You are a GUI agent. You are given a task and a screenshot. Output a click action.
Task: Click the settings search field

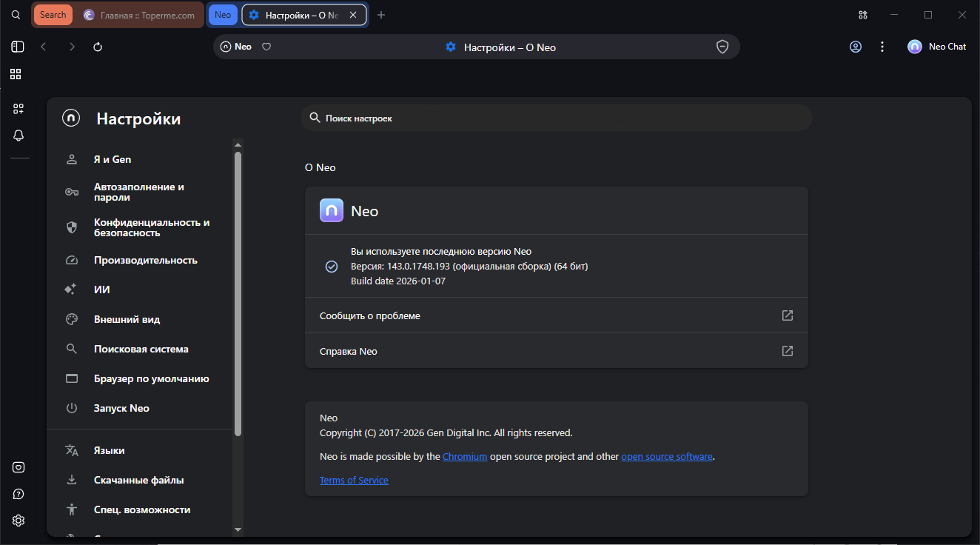555,118
